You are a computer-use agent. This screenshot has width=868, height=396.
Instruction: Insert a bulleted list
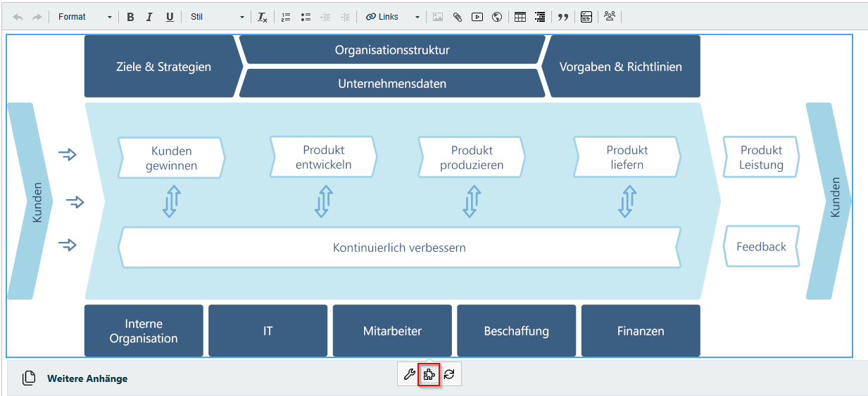(x=306, y=17)
